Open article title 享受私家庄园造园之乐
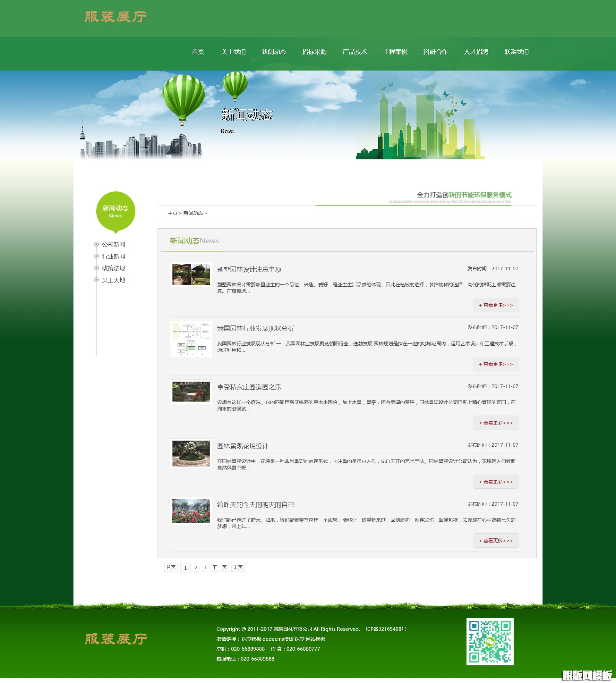This screenshot has width=616, height=683. coord(249,387)
